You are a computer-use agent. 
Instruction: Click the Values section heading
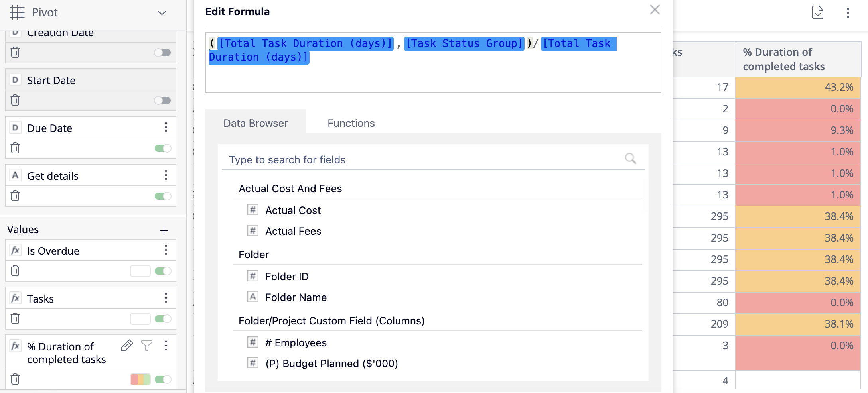coord(23,229)
